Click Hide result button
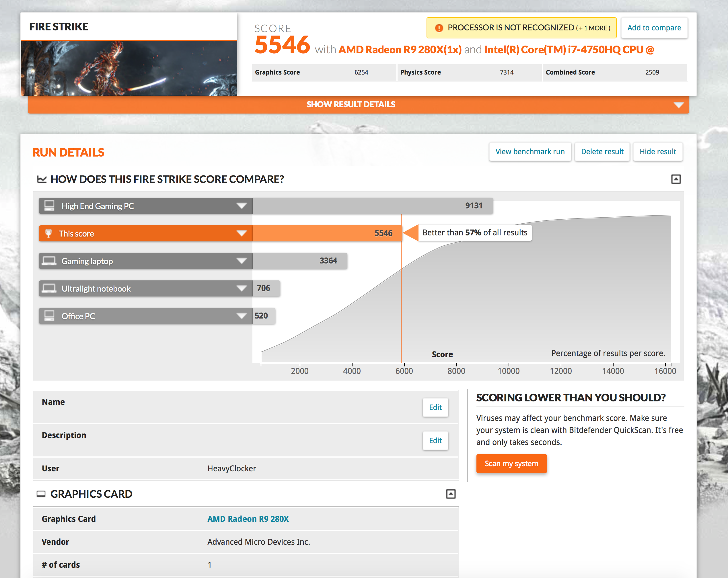Screen dimensions: 728x578 (657, 152)
